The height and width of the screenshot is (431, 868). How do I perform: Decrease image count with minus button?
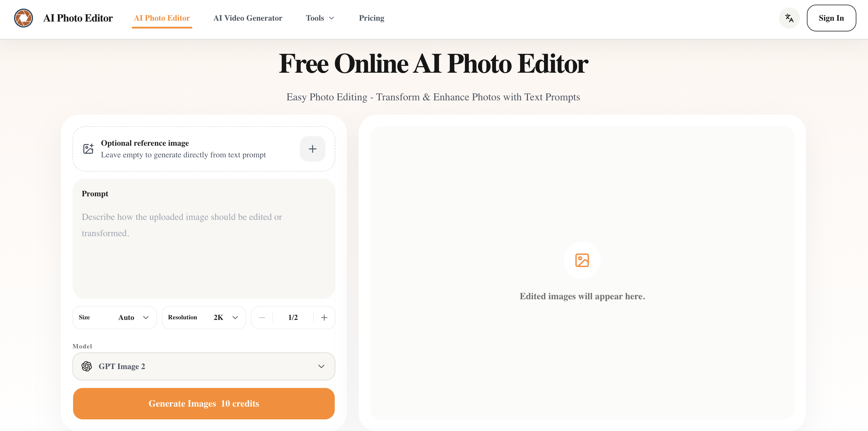click(x=262, y=318)
